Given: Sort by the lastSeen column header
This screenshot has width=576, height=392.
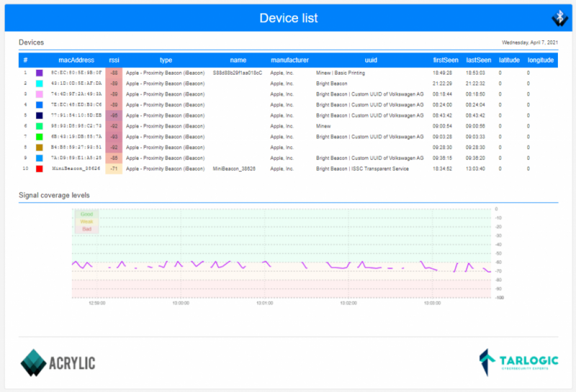Looking at the screenshot, I should (479, 60).
